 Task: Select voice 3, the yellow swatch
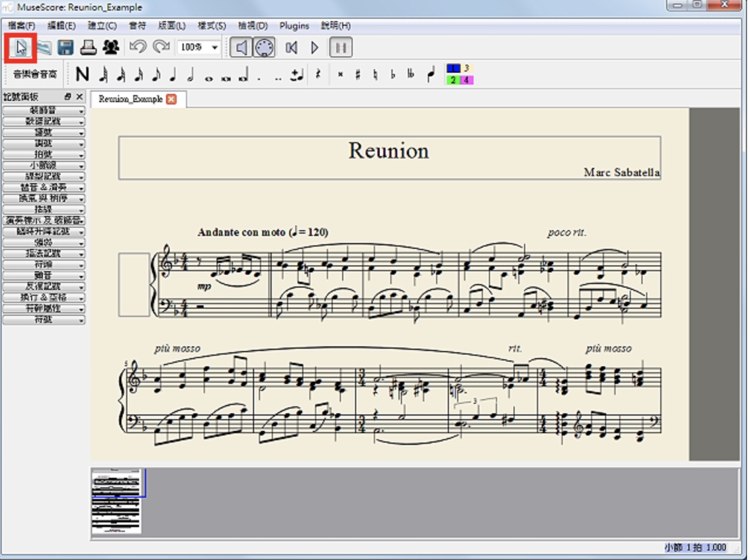point(467,68)
